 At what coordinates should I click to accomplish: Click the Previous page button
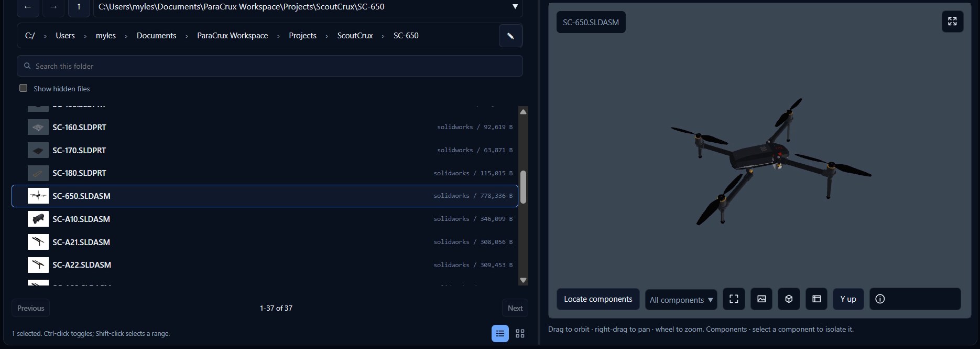[x=30, y=308]
